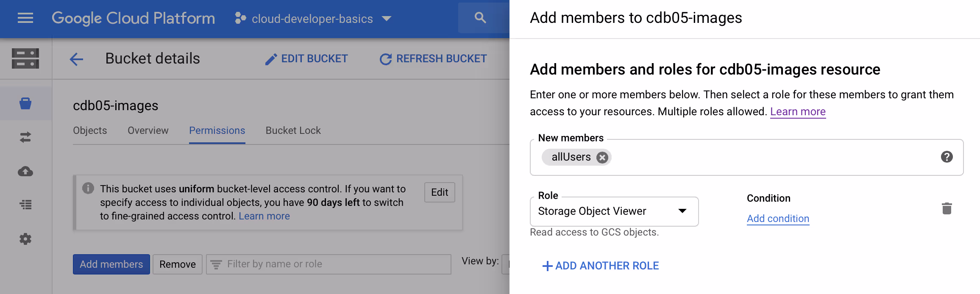Open the Settings gear sidebar icon

click(x=25, y=239)
